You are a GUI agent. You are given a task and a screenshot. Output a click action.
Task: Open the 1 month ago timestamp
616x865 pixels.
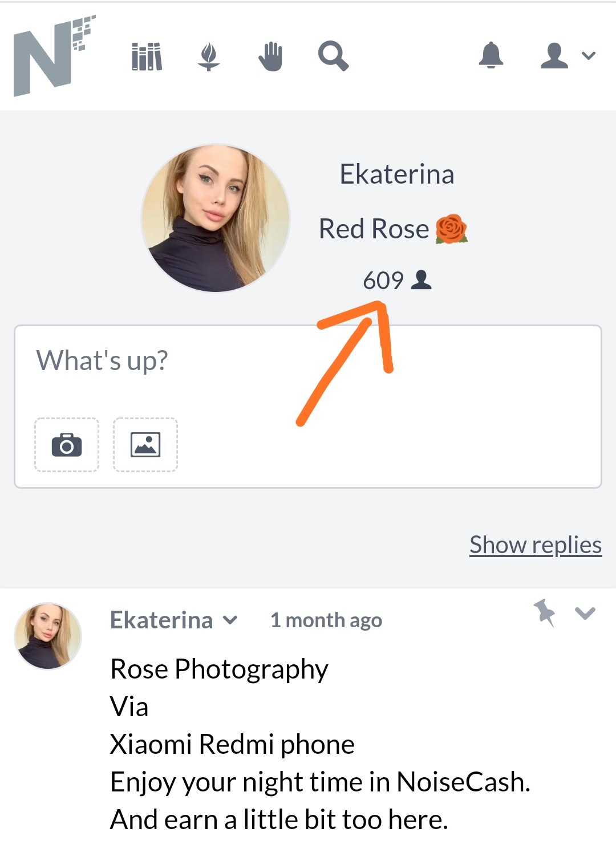tap(326, 620)
